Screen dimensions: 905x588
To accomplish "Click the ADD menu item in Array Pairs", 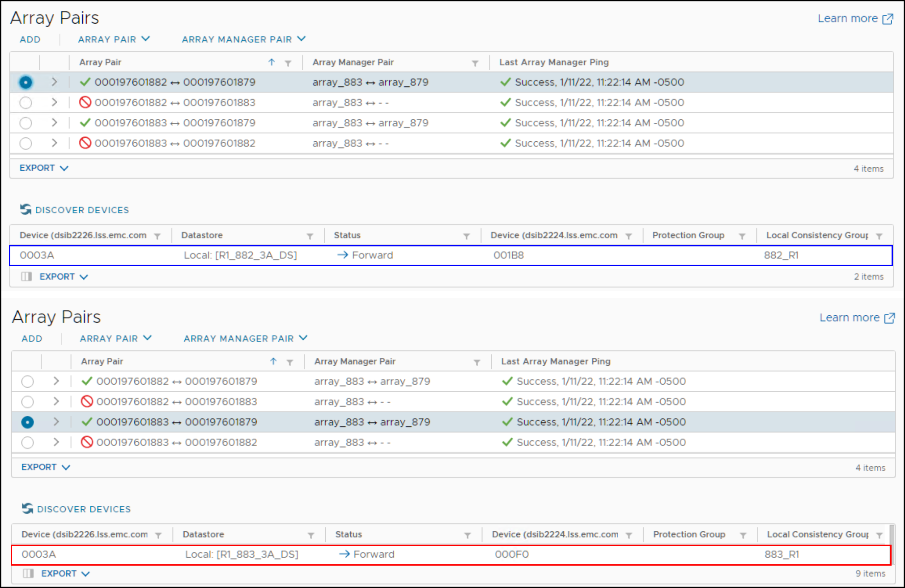I will pyautogui.click(x=30, y=39).
